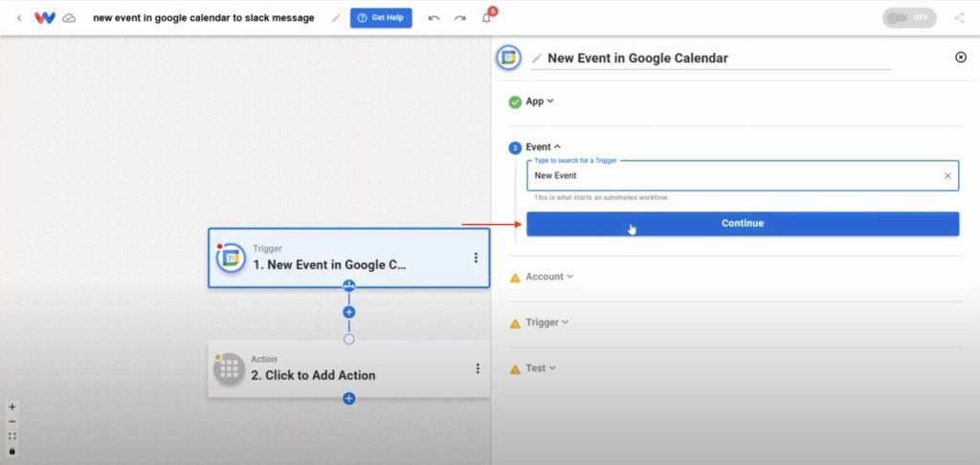
Task: Click the Google Calendar icon on trigger node
Action: pos(231,257)
